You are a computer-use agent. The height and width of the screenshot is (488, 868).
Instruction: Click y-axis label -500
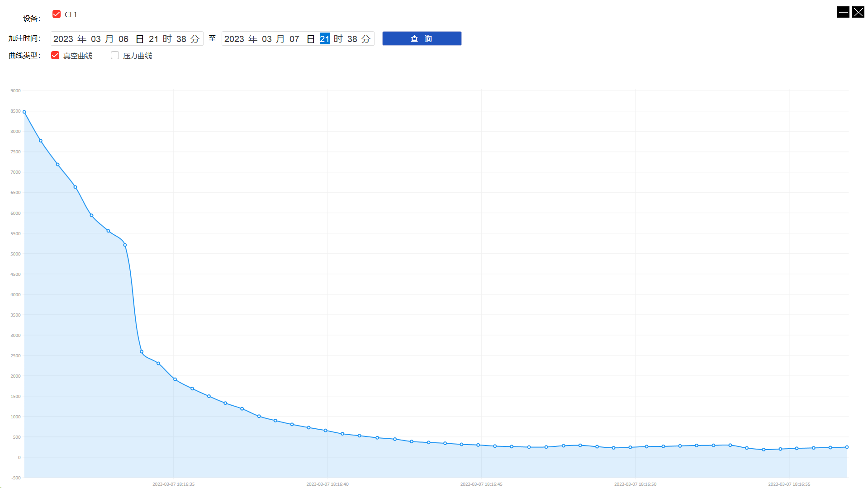pyautogui.click(x=16, y=478)
